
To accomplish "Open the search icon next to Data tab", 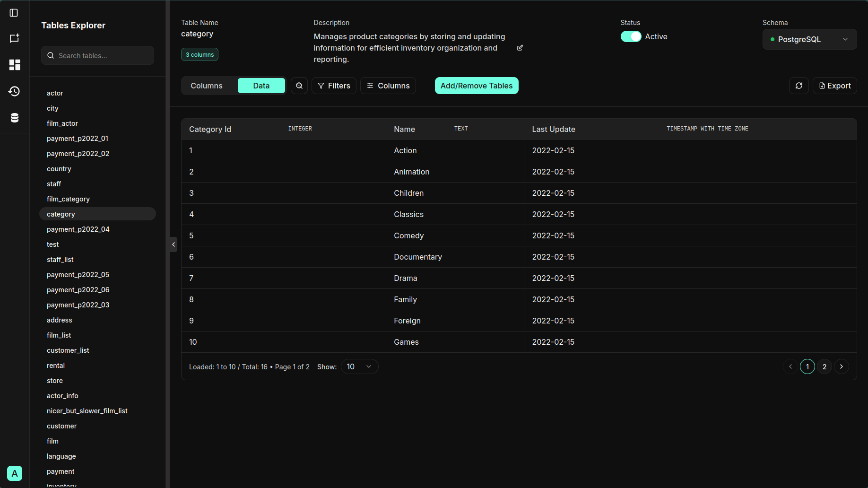I will pyautogui.click(x=299, y=86).
